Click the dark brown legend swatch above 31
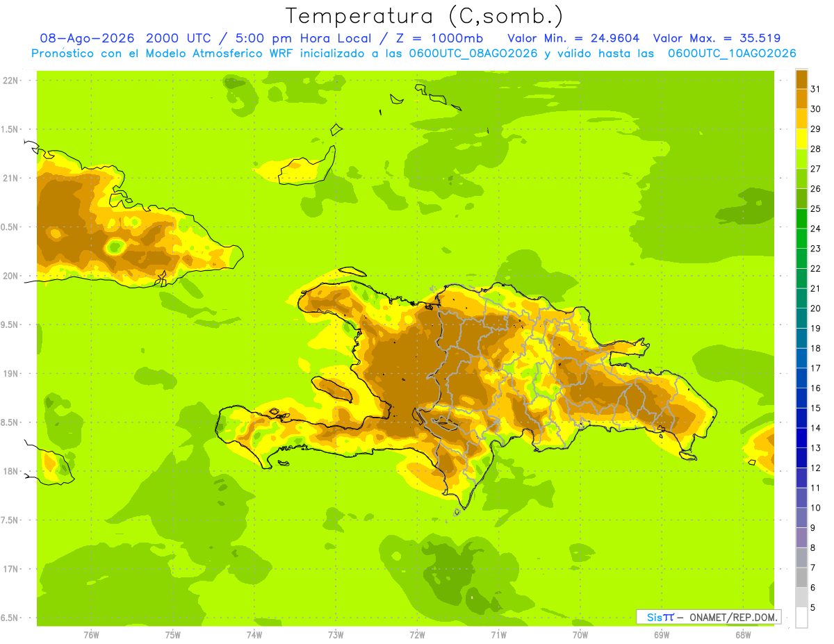This screenshot has width=834, height=644. pyautogui.click(x=801, y=79)
